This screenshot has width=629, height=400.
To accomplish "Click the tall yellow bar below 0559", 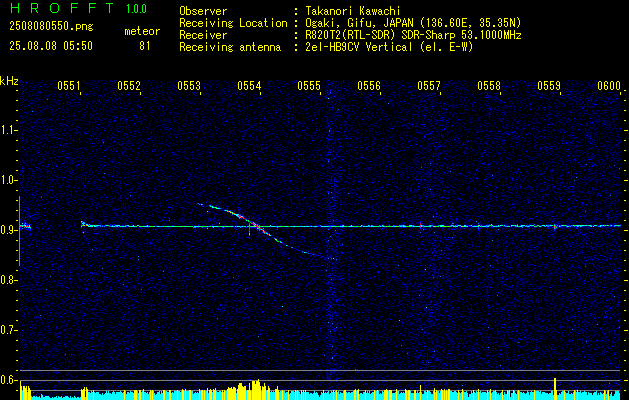I will pos(555,388).
